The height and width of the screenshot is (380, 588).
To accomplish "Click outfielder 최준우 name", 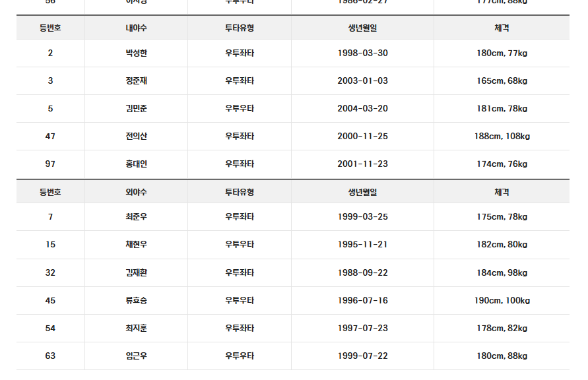I will click(136, 217).
